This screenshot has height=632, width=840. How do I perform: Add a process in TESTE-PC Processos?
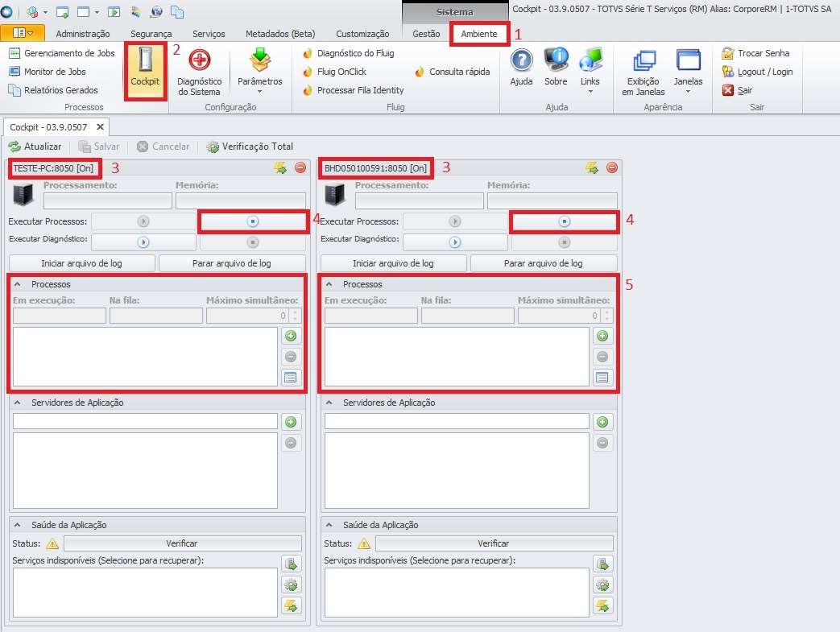click(x=291, y=336)
